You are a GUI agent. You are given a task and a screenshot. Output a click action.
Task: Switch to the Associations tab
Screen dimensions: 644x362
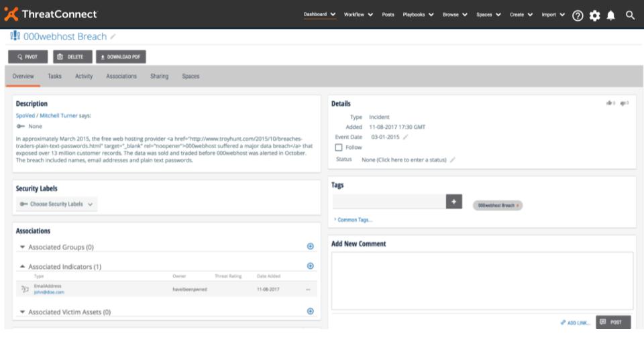pos(121,76)
